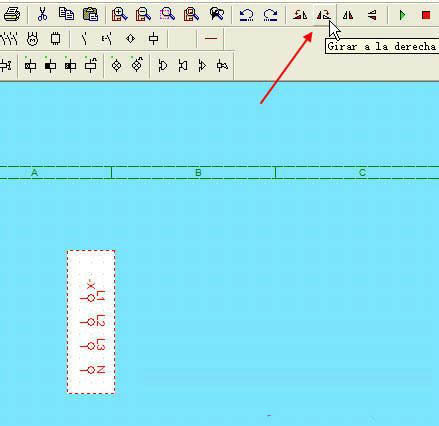This screenshot has height=426, width=439.
Task: Click the Undo arrow icon
Action: point(247,15)
